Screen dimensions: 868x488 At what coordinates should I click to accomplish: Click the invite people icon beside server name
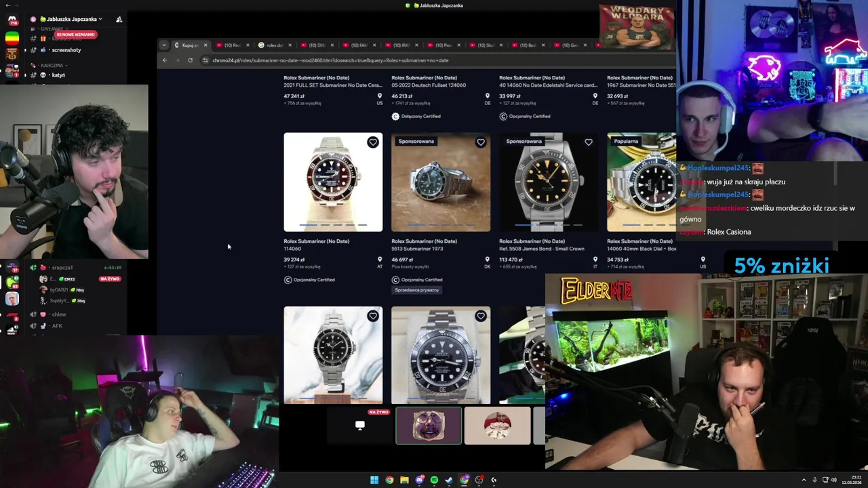(x=119, y=19)
